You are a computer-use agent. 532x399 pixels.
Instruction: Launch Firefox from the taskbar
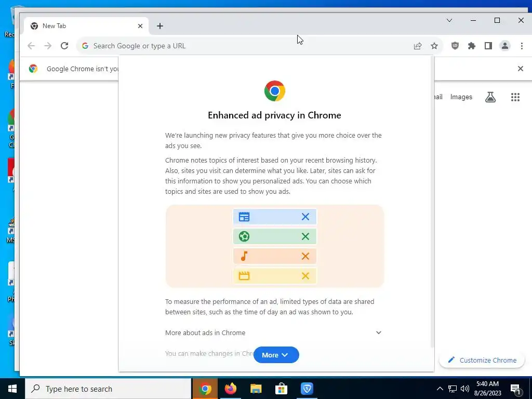coord(230,389)
